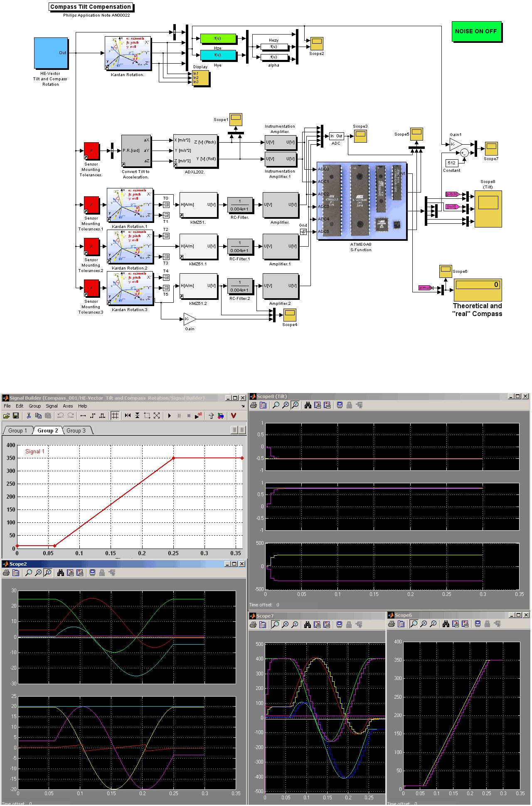This screenshot has width=532, height=806.
Task: Select the Zoom X-axis icon in Scope6
Action: [424, 624]
